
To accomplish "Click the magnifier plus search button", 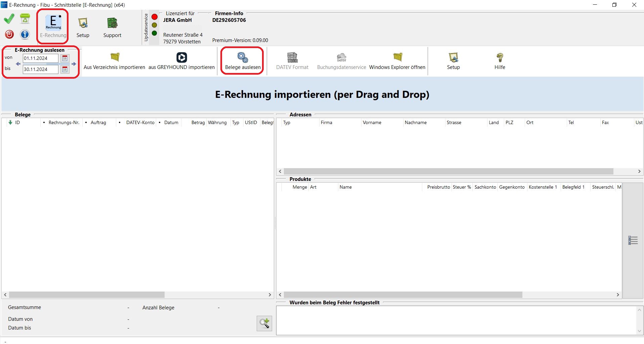I will point(264,323).
